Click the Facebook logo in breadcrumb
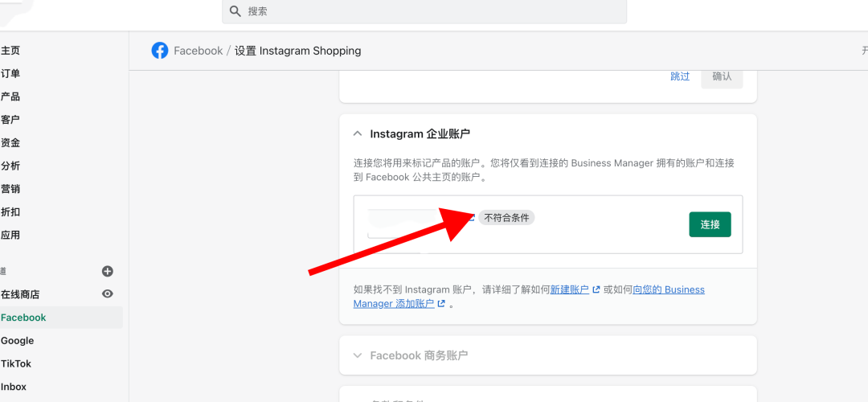Image resolution: width=868 pixels, height=402 pixels. click(159, 51)
